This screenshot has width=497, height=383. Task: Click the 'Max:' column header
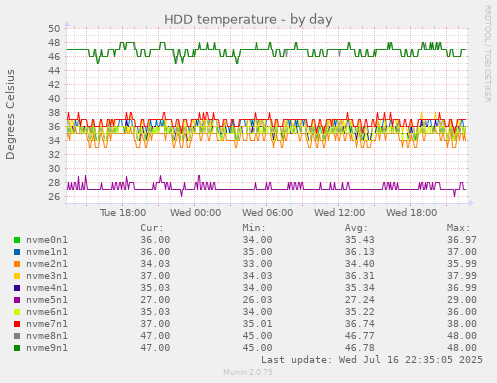458,228
